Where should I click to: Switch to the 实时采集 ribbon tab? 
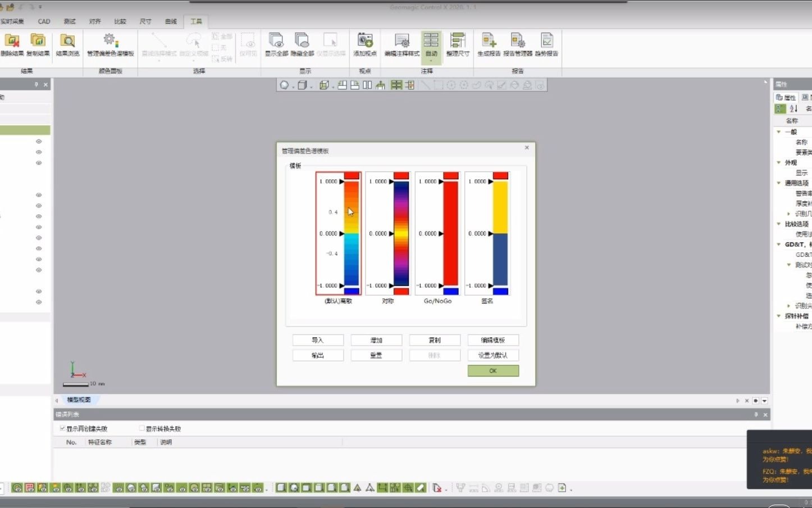[x=12, y=21]
